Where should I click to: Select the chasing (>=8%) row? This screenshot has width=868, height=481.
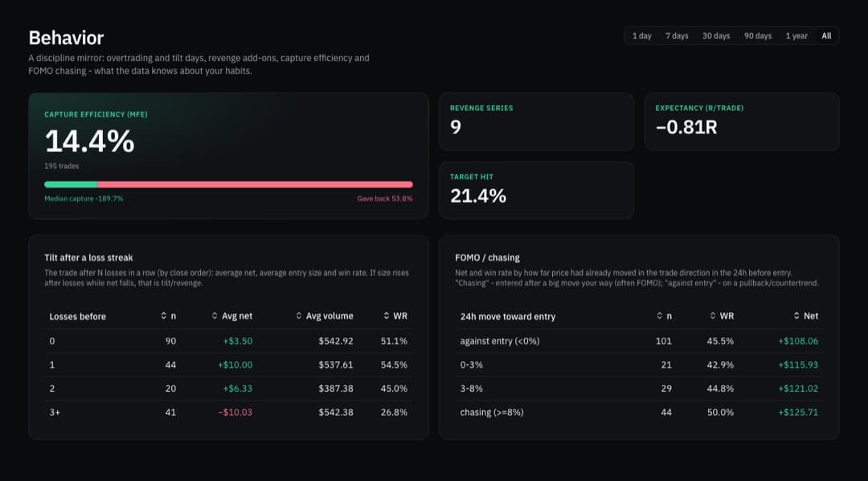point(639,413)
